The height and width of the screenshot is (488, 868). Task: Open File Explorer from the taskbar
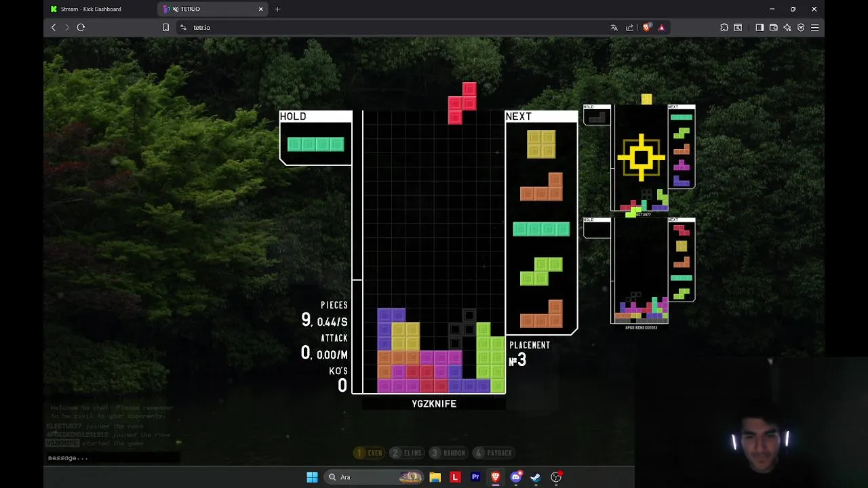point(435,477)
